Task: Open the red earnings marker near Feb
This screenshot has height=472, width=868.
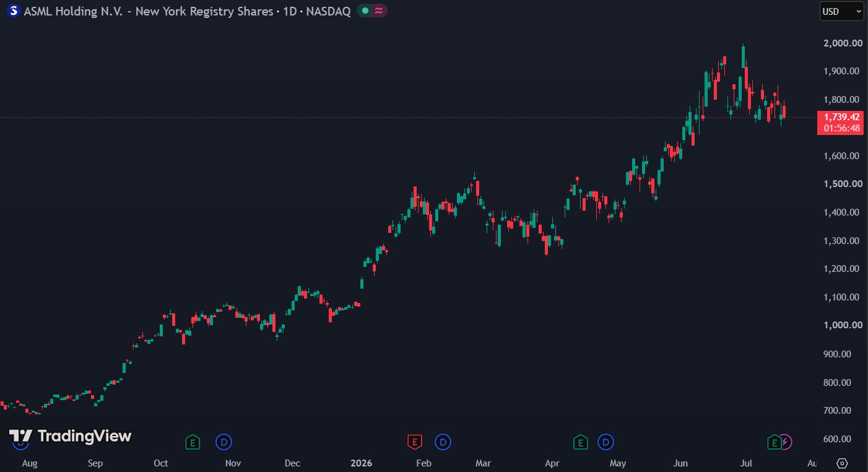Action: tap(414, 442)
